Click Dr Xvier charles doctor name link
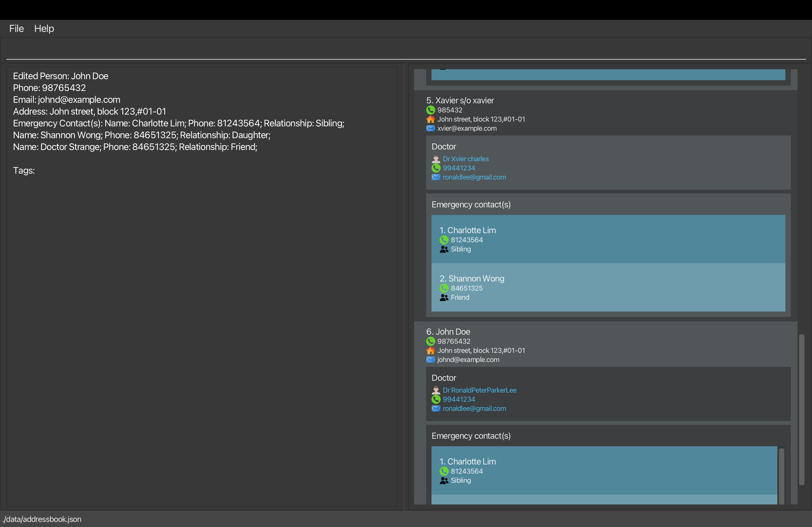The height and width of the screenshot is (527, 812). tap(465, 159)
